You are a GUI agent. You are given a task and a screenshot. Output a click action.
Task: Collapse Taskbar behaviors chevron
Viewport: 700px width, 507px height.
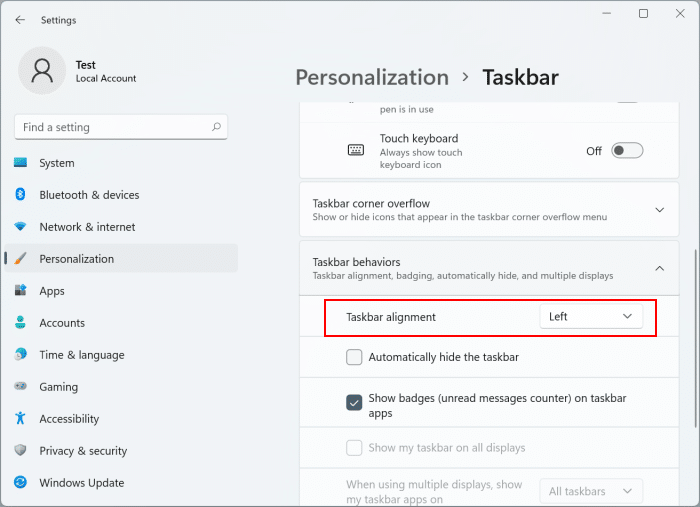[659, 268]
